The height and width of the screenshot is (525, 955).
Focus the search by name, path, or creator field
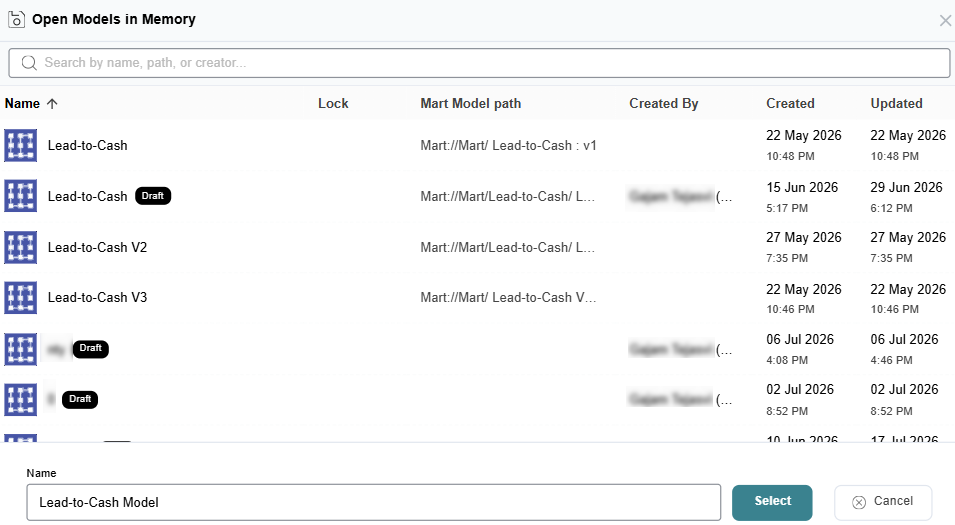tap(479, 63)
